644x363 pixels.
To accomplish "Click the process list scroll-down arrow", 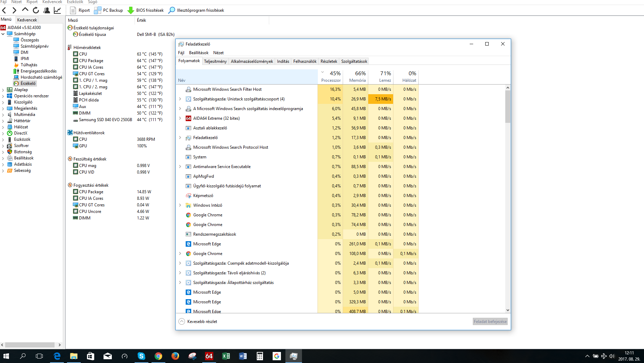I will coord(508,310).
